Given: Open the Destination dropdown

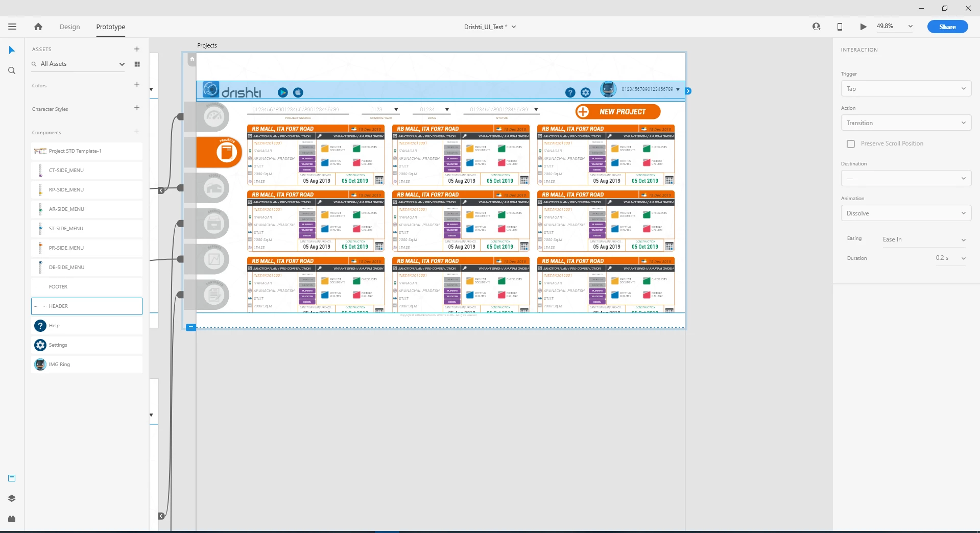Looking at the screenshot, I should pyautogui.click(x=906, y=179).
